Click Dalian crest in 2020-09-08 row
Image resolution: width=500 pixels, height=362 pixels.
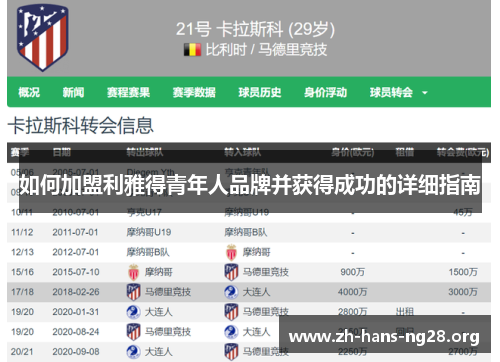(x=133, y=352)
